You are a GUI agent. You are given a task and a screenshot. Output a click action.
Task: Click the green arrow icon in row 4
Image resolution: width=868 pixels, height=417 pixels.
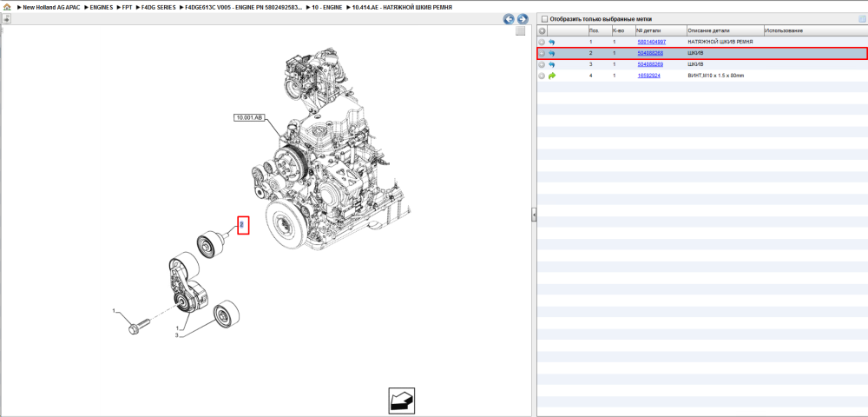[551, 76]
